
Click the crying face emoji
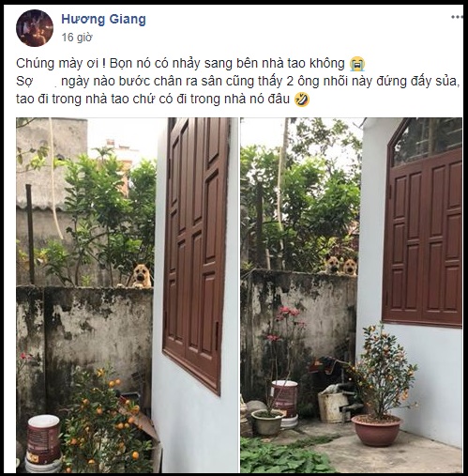tap(357, 64)
